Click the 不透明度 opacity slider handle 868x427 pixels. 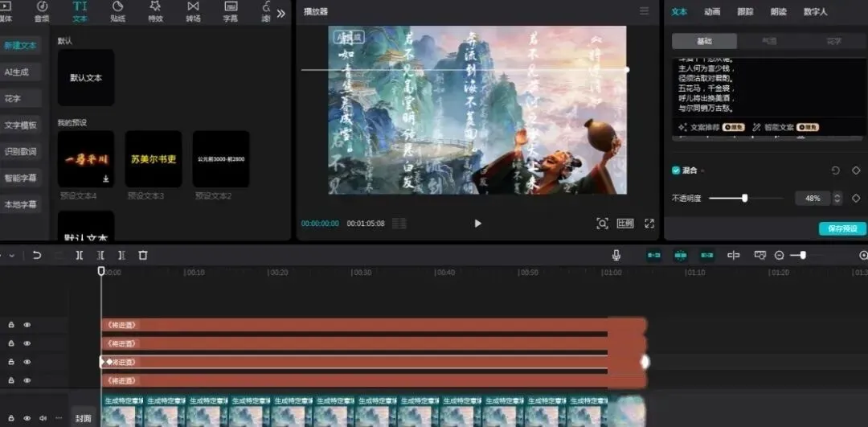click(x=744, y=198)
